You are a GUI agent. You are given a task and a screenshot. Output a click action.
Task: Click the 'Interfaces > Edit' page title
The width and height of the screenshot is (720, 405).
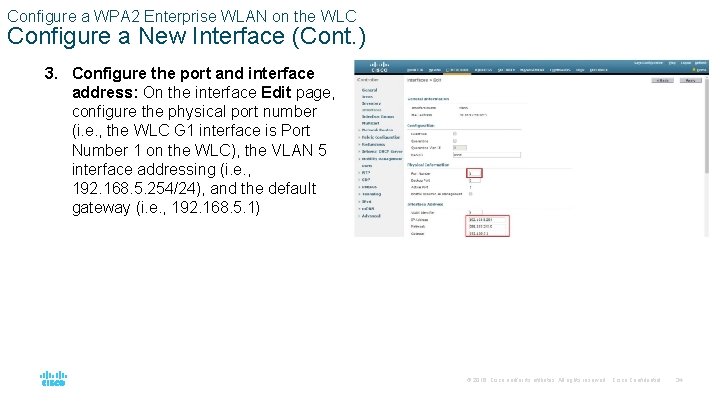coord(424,80)
